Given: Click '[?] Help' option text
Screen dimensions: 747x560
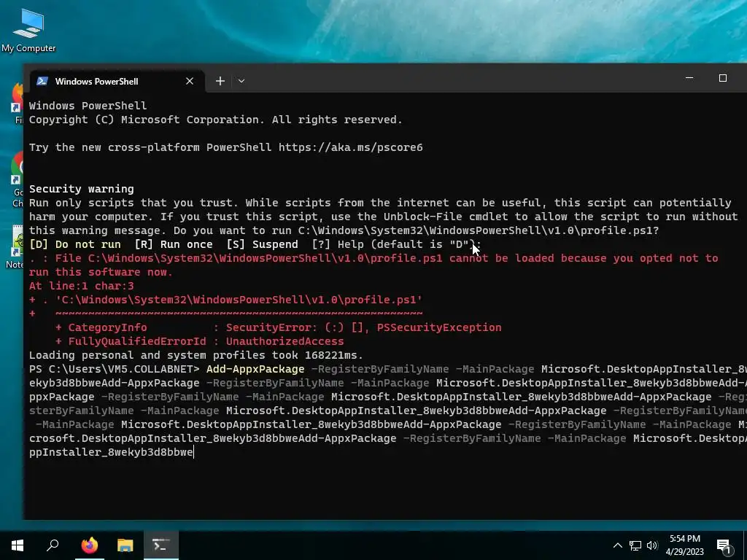Looking at the screenshot, I should pyautogui.click(x=338, y=244).
